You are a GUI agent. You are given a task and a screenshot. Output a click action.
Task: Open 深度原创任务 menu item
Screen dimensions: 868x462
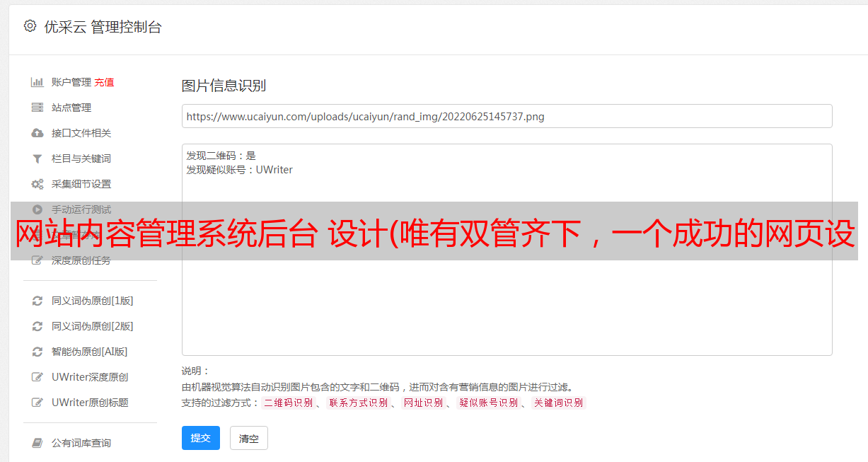click(x=81, y=260)
